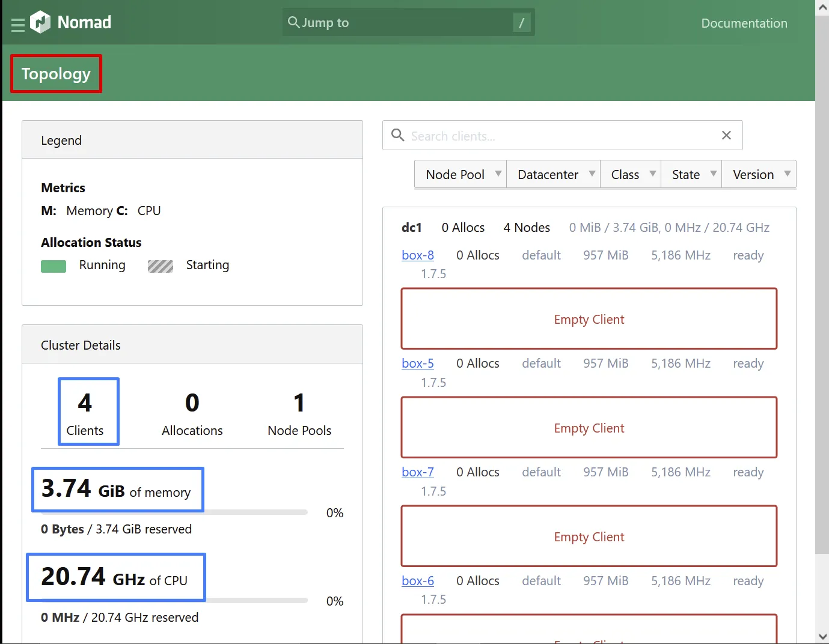Clear the client search with X icon
829x644 pixels.
click(x=726, y=135)
